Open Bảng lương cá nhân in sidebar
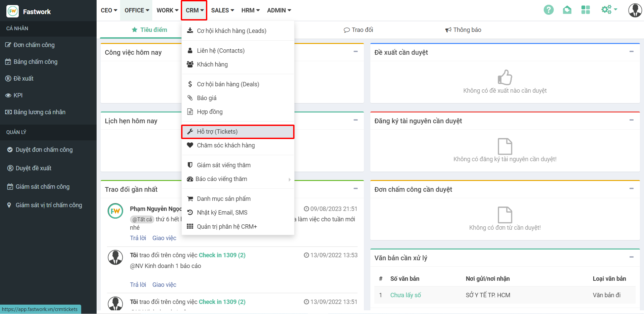Viewport: 644px width, 314px height. point(39,112)
